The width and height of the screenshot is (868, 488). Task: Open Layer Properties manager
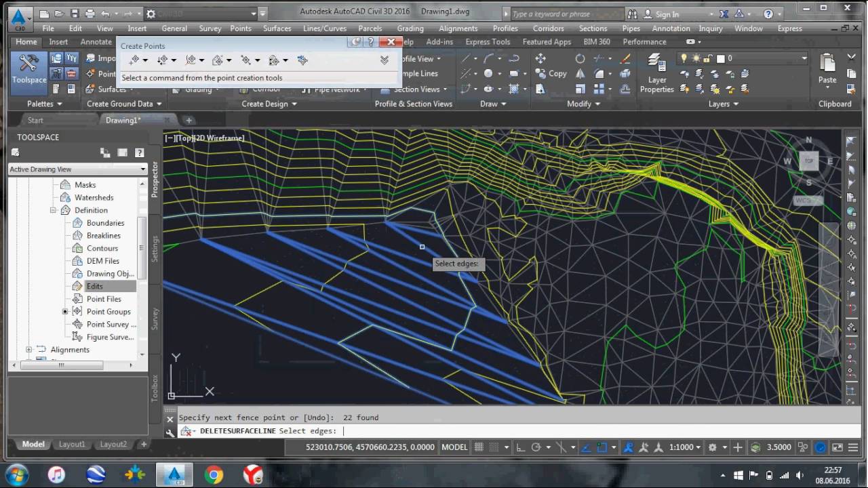(656, 75)
